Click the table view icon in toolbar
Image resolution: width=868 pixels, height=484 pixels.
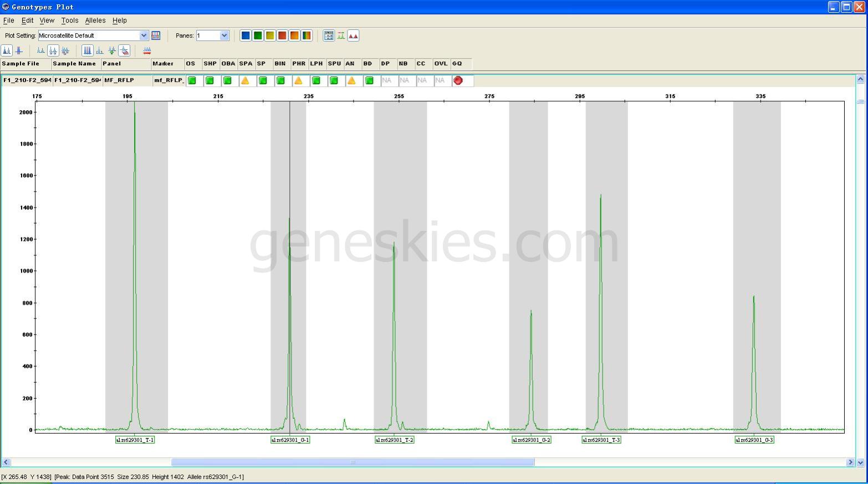tap(329, 35)
